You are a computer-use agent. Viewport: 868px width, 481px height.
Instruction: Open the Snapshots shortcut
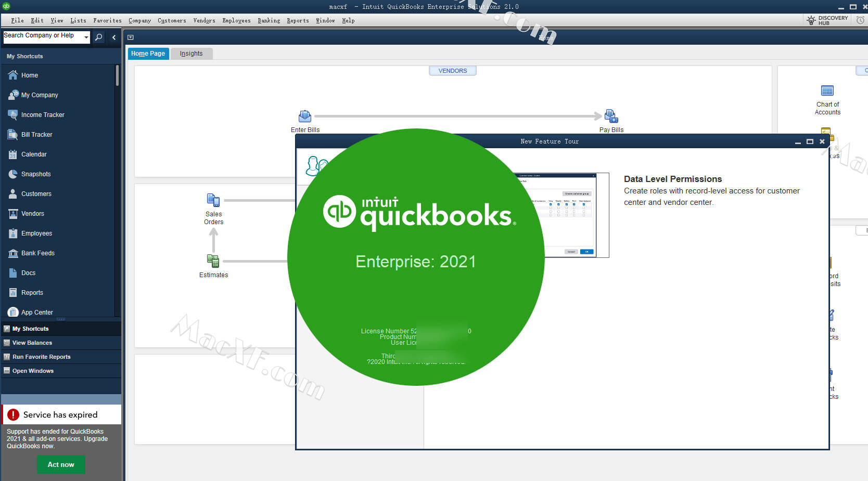(x=36, y=174)
